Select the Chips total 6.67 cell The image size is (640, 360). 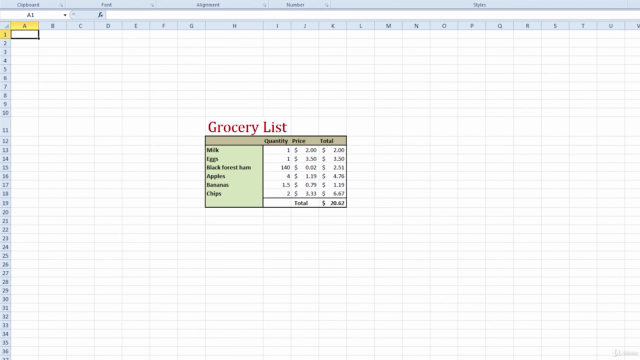(x=333, y=193)
